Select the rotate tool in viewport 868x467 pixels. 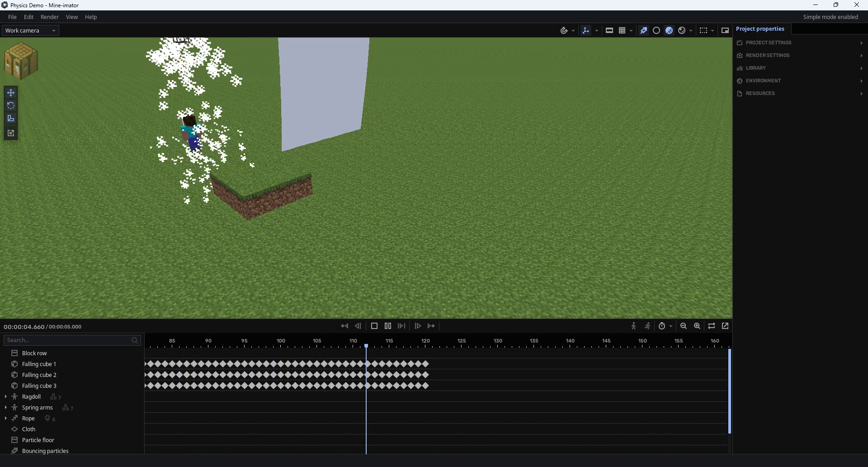[x=11, y=105]
